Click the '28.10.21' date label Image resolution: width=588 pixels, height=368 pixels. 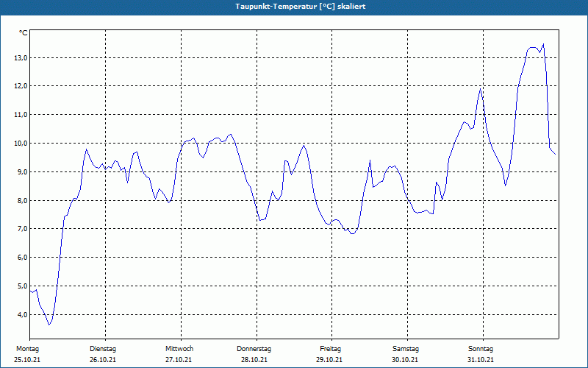[254, 360]
